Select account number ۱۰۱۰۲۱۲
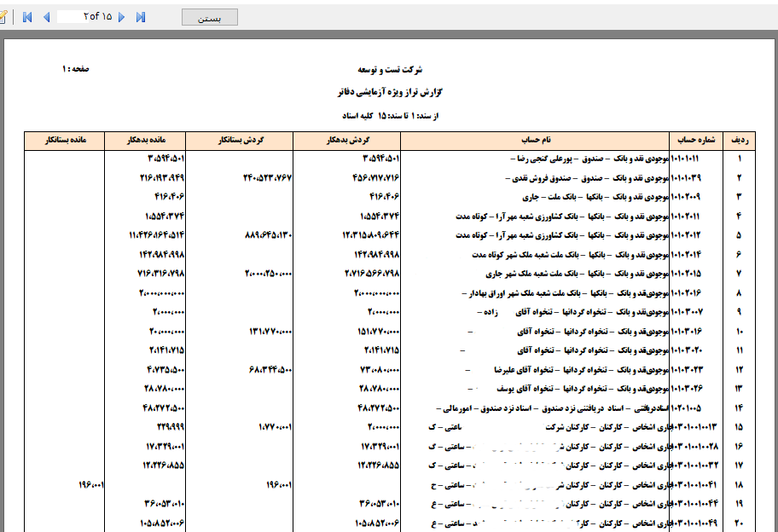 (x=686, y=235)
